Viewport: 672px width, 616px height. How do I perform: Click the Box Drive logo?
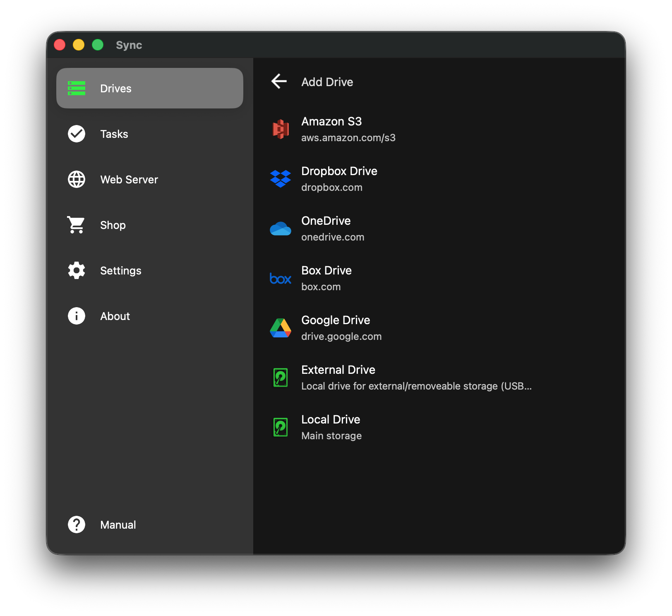tap(281, 278)
